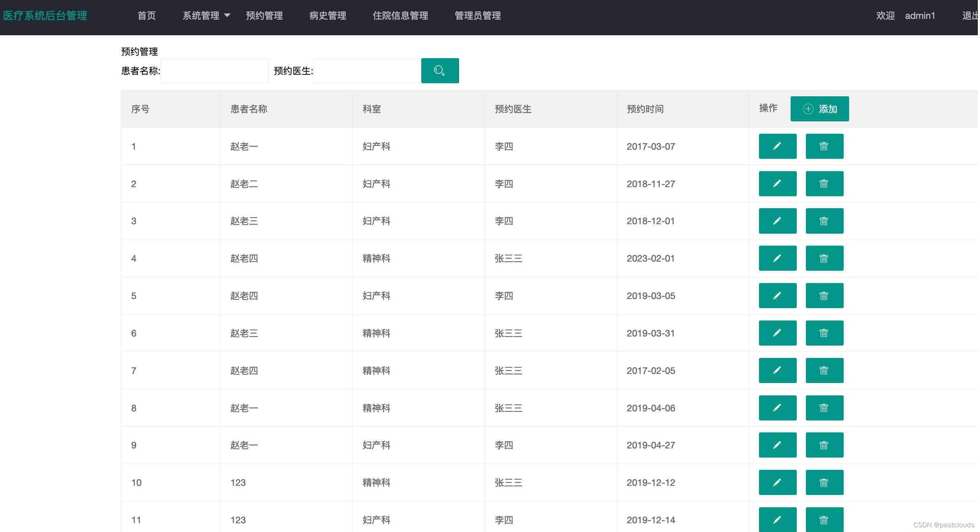Viewport: 980px width, 532px height.
Task: Go to 首页 in the navigation bar
Action: [146, 16]
